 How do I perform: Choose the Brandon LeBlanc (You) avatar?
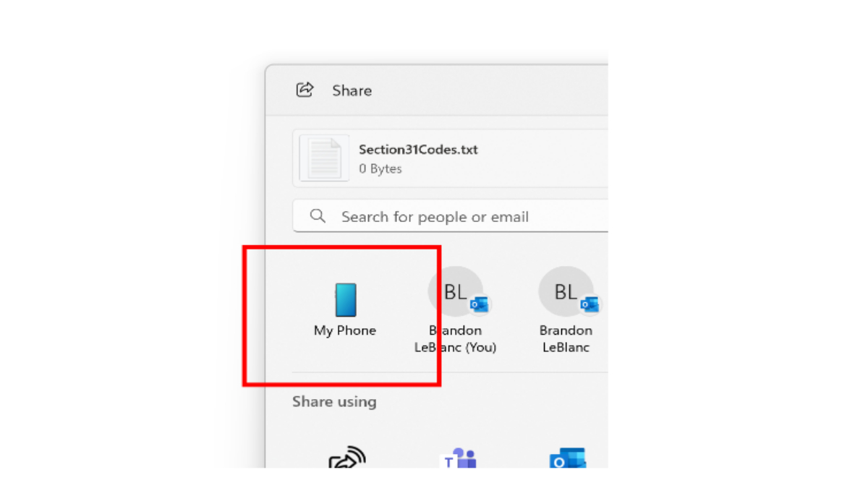point(454,290)
